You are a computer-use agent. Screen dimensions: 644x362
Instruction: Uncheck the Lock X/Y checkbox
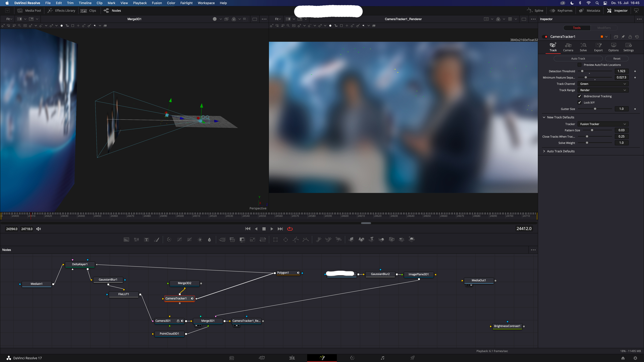pos(579,102)
